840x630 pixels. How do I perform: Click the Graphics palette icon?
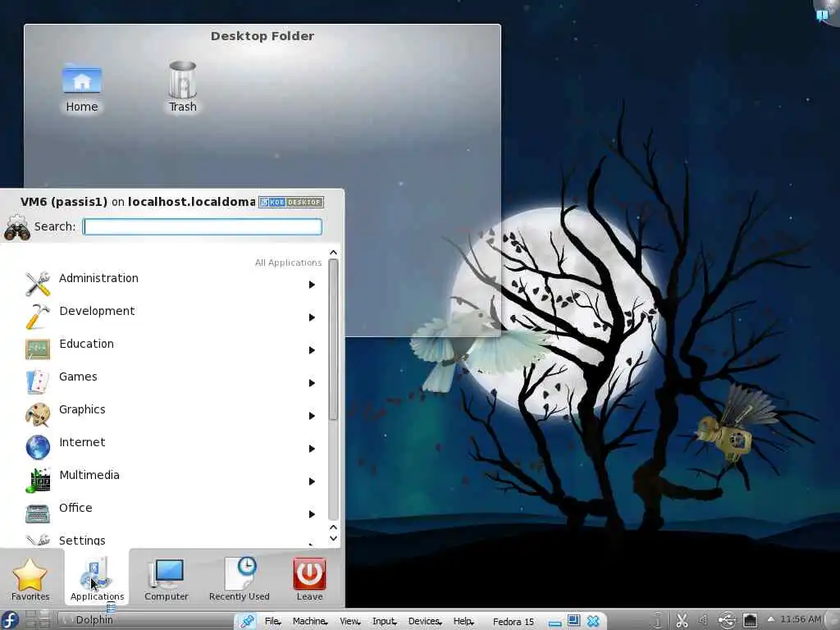coord(38,414)
